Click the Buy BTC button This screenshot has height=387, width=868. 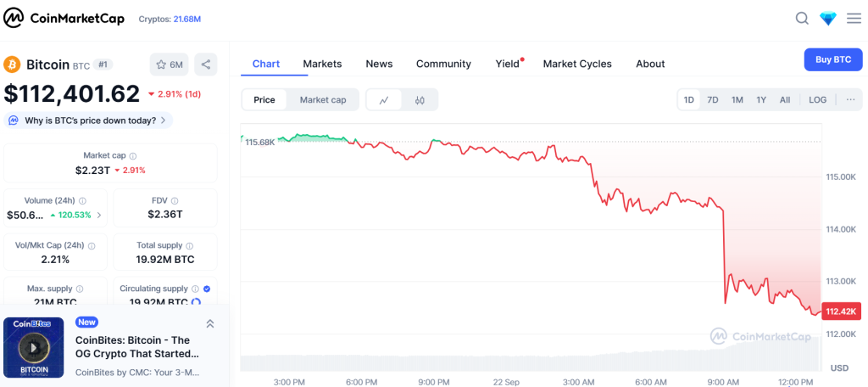tap(832, 59)
